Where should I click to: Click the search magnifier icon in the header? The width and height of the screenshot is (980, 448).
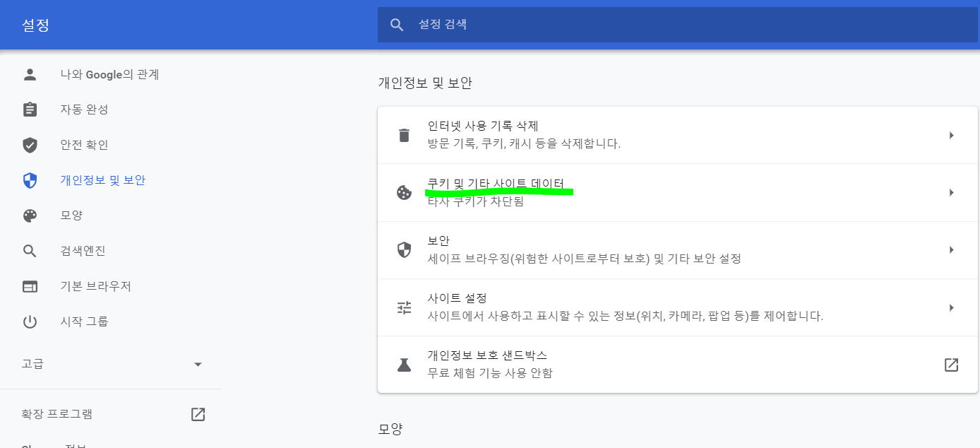click(x=397, y=25)
